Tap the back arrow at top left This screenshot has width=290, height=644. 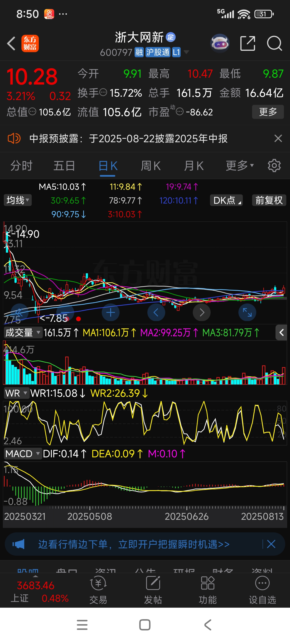(x=11, y=43)
